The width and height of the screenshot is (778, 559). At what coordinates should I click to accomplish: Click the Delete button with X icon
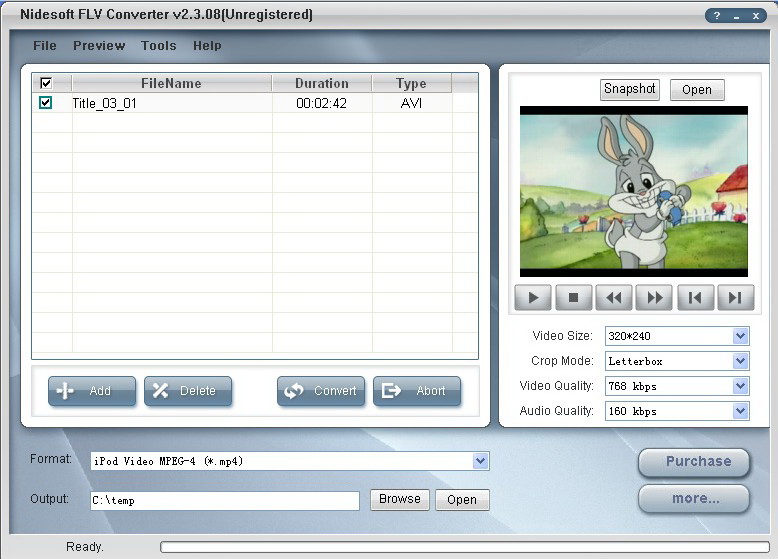click(188, 391)
